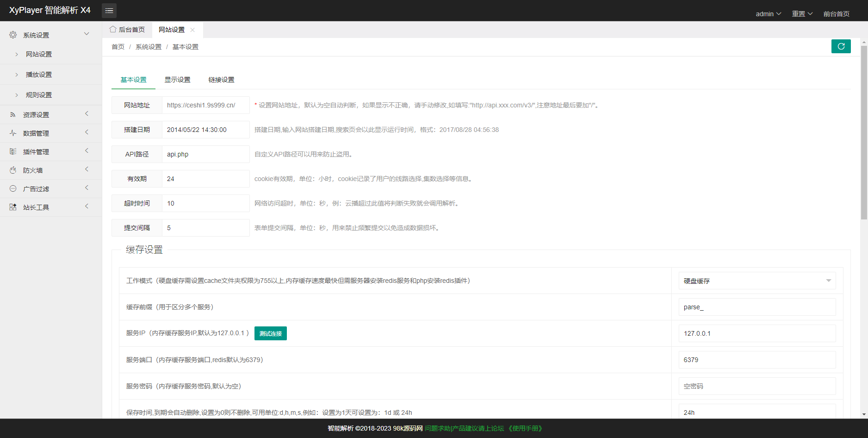The image size is (868, 438).
Task: Select 播放设置 in the sidebar
Action: click(39, 75)
